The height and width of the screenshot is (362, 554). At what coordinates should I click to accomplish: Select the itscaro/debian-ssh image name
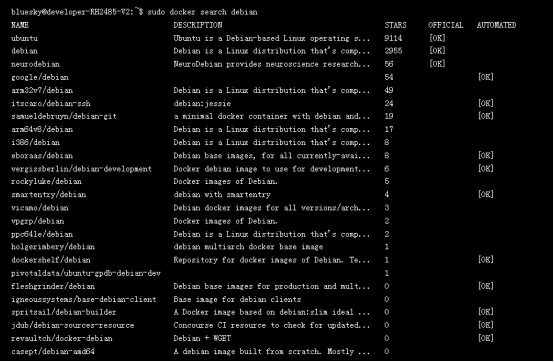(51, 103)
